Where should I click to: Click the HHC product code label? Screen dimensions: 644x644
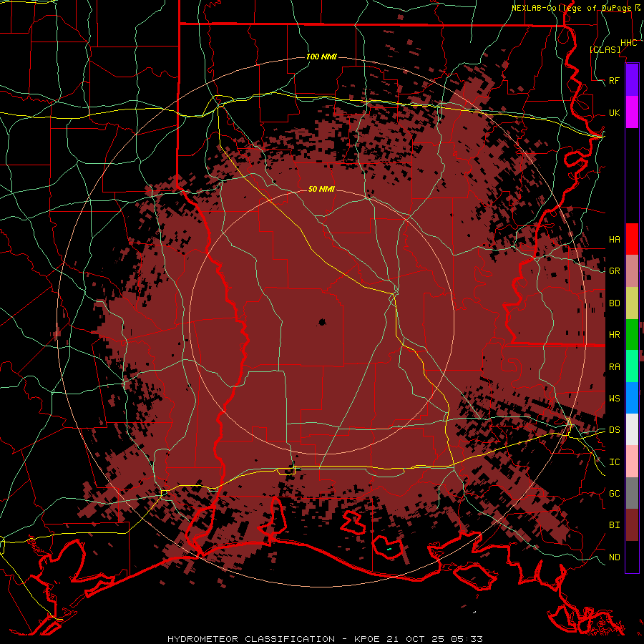629,43
